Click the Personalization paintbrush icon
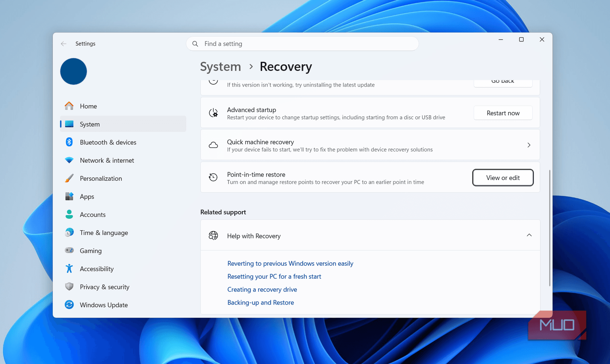 (x=69, y=178)
